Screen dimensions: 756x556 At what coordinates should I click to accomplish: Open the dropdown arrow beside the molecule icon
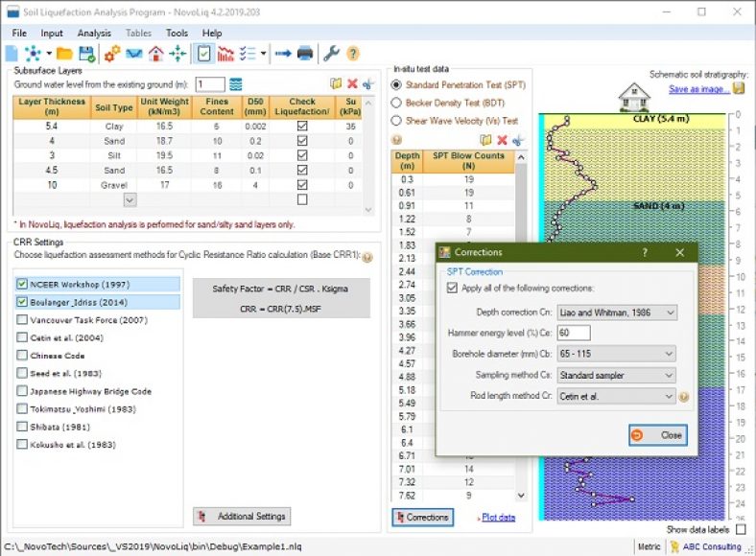coord(49,54)
